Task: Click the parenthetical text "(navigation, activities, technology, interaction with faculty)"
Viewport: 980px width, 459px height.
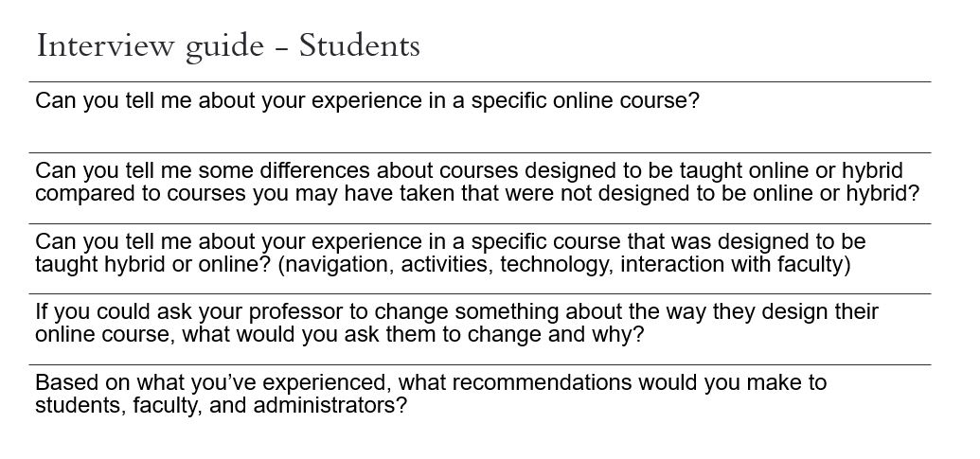Action: [x=564, y=265]
